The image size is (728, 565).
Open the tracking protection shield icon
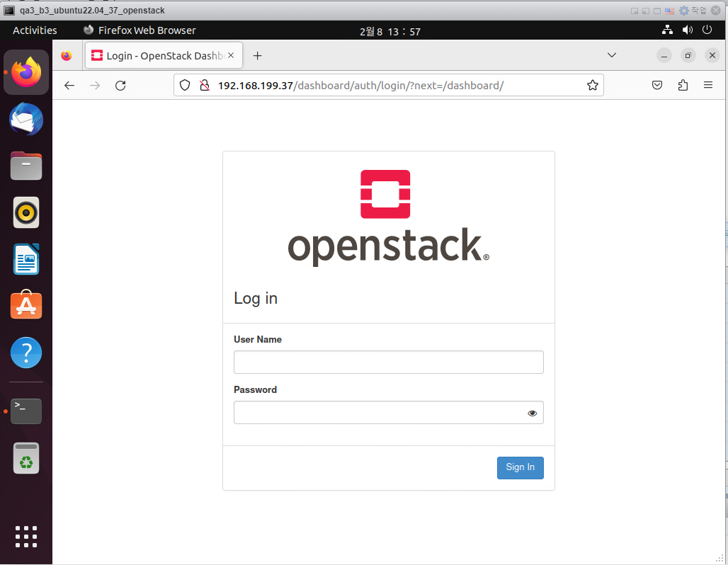coord(185,86)
